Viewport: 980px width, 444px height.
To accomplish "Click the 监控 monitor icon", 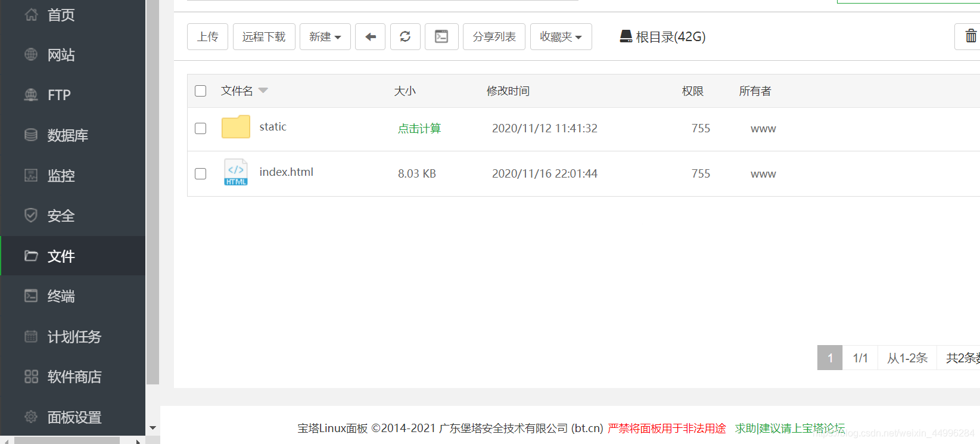I will (31, 175).
